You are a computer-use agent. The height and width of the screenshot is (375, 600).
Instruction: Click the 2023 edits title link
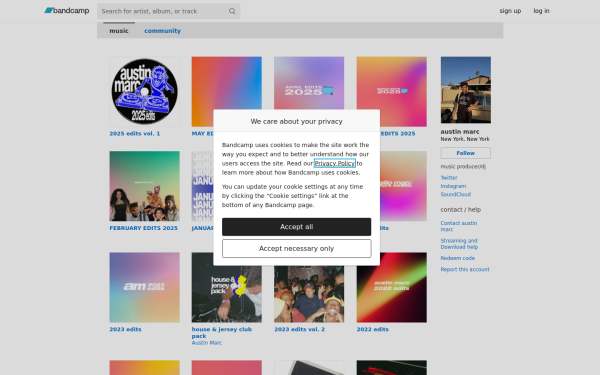pyautogui.click(x=126, y=329)
